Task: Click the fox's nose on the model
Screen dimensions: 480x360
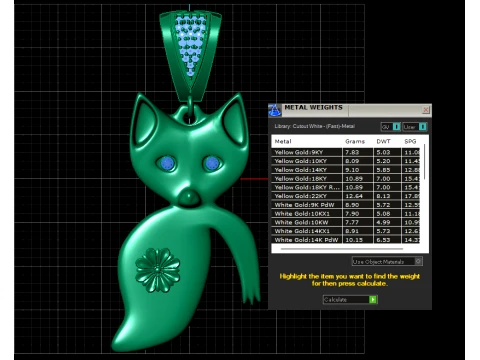Action: coord(189,197)
